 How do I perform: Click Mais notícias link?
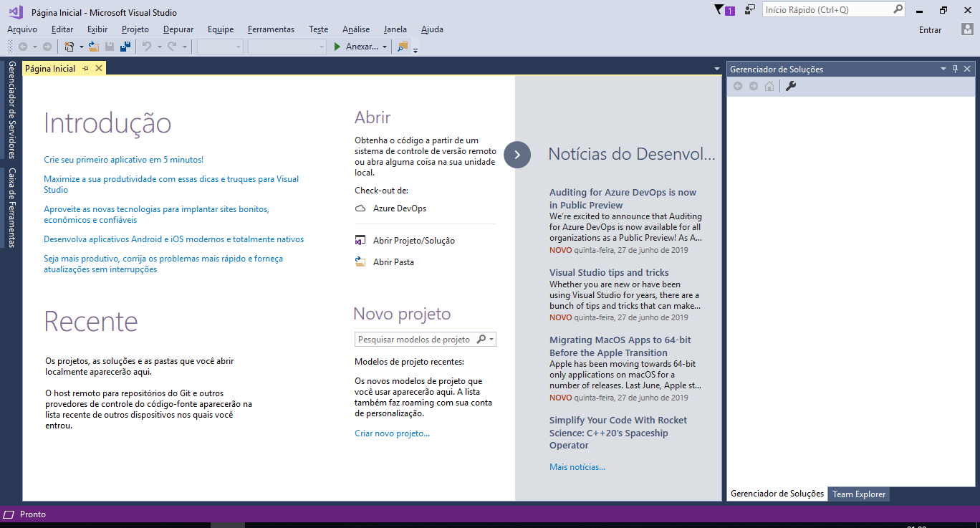(577, 467)
